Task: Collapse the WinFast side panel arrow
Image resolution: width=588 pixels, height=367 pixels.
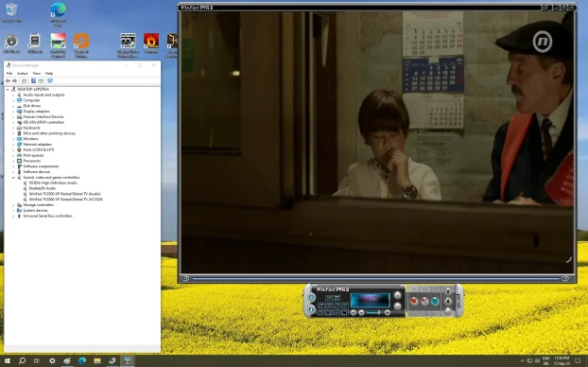Action: [x=458, y=301]
